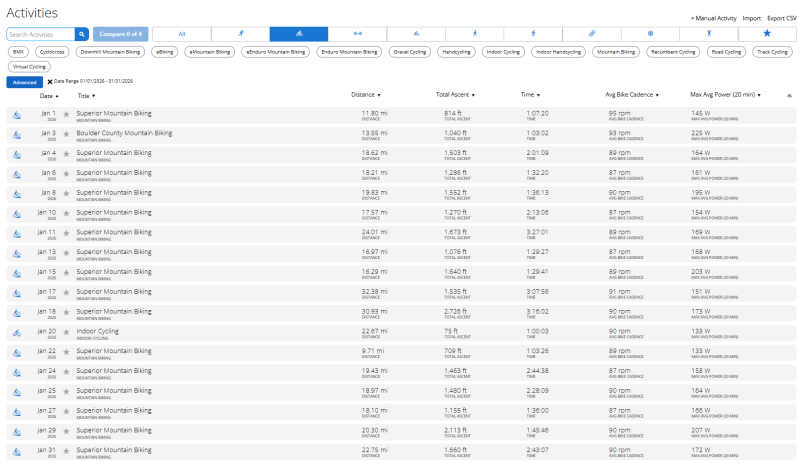
Task: Click the Export CSV link
Action: tap(782, 18)
